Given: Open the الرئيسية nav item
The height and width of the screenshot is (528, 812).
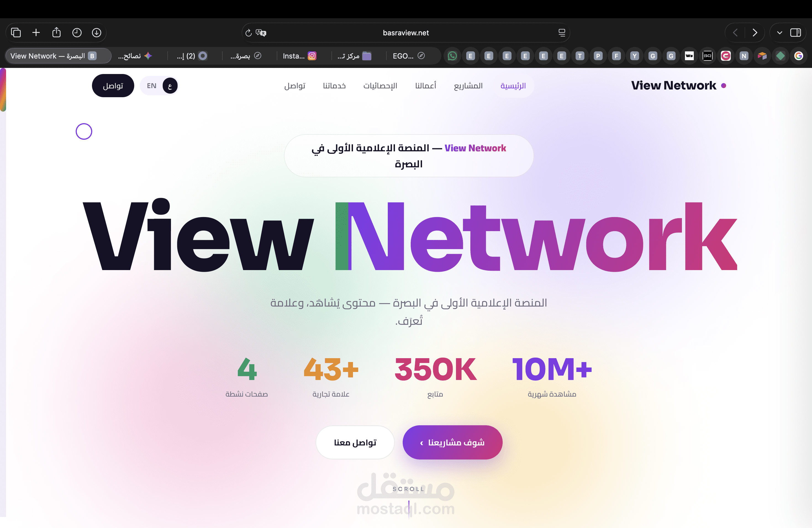Looking at the screenshot, I should click(x=513, y=86).
